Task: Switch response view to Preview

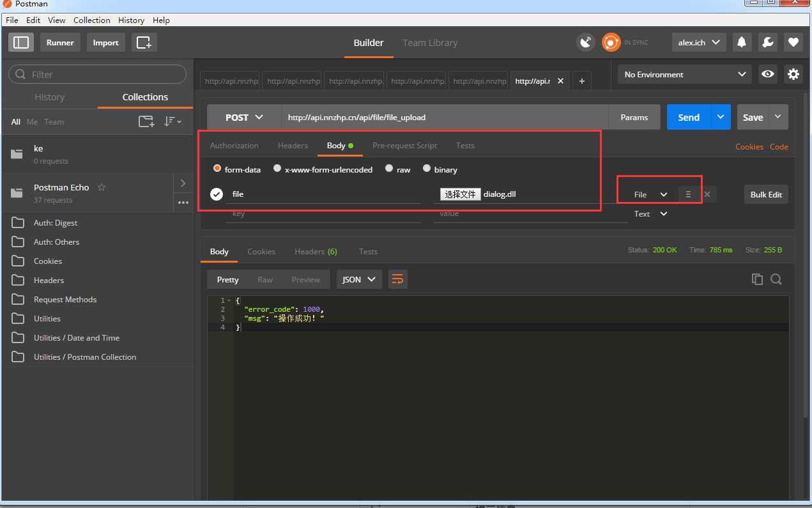Action: click(306, 279)
